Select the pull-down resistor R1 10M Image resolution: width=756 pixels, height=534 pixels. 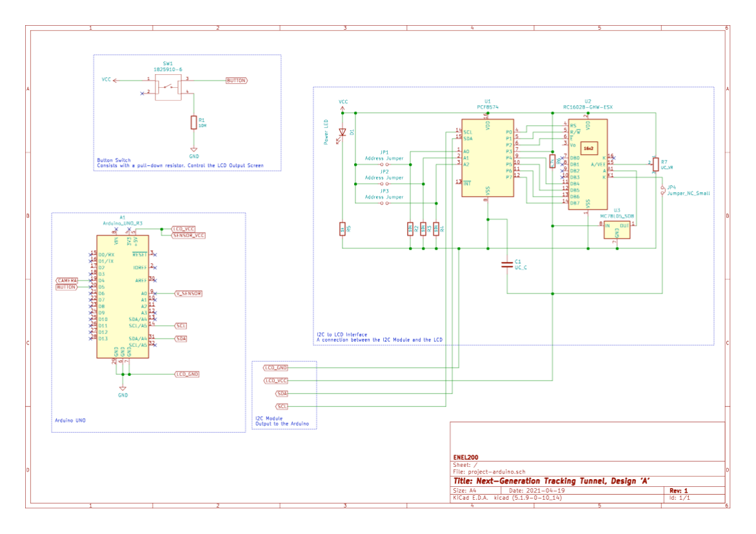coord(194,121)
